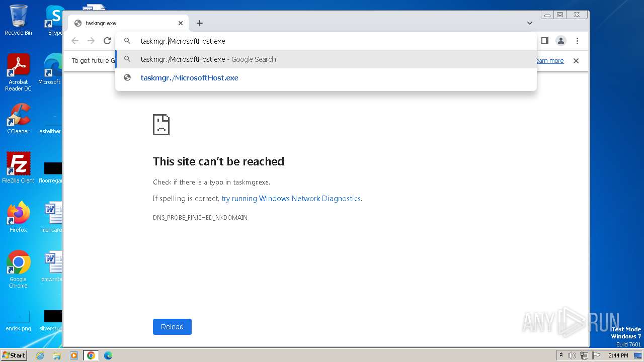
Task: Open Microsoft Edge from the taskbar
Action: [108, 355]
